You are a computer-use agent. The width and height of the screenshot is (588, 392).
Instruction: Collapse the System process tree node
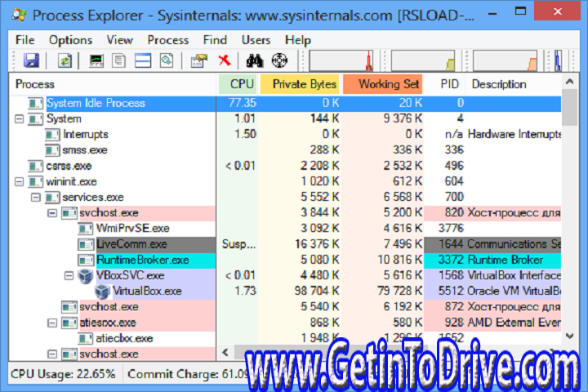(x=19, y=119)
